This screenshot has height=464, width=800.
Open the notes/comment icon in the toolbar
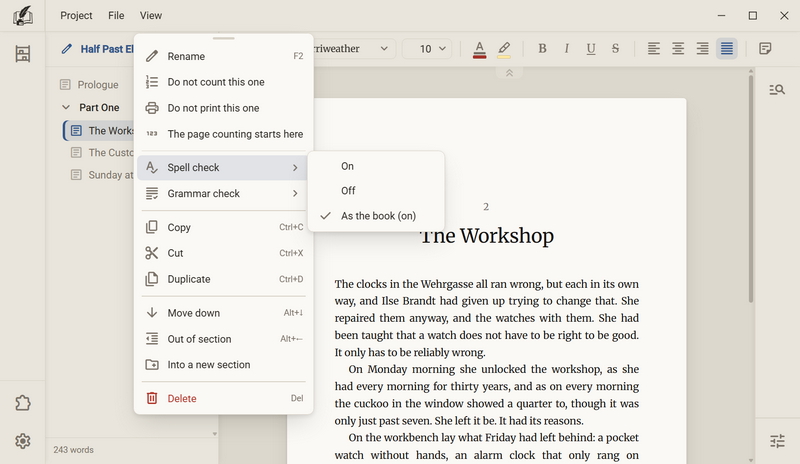tap(765, 48)
